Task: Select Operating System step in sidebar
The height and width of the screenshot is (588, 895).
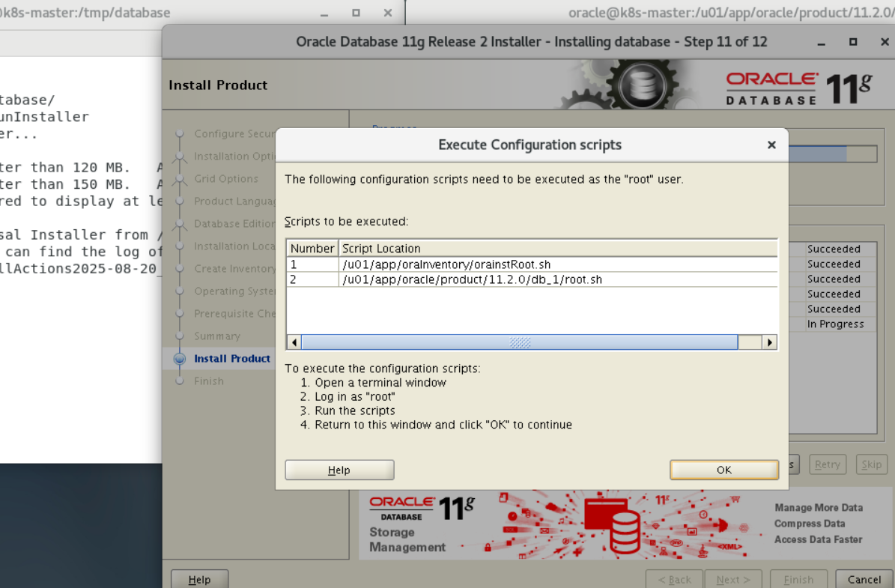Action: click(x=234, y=291)
